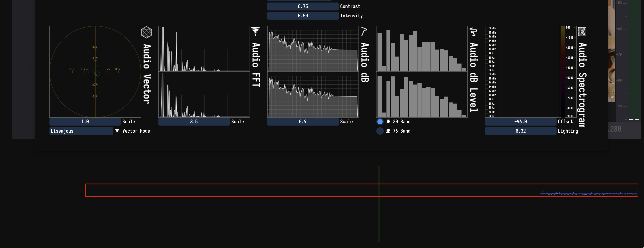Open the Vector Mode dropdown arrow
Screen dimensions: 644x248
[x=117, y=131]
